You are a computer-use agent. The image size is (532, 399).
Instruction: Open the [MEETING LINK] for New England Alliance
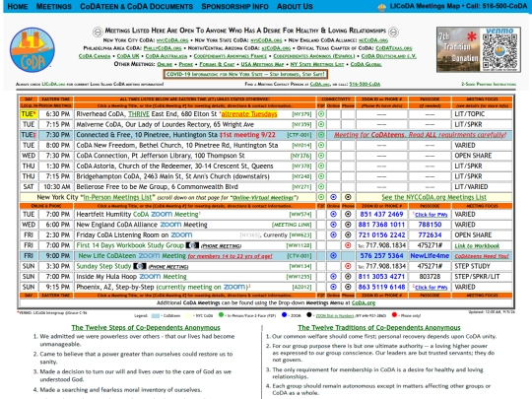292,225
